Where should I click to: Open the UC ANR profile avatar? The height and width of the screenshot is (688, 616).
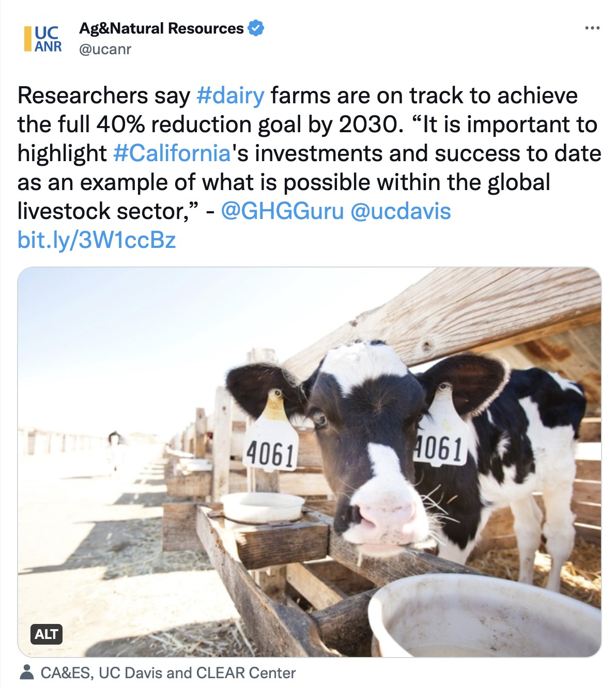(x=42, y=39)
